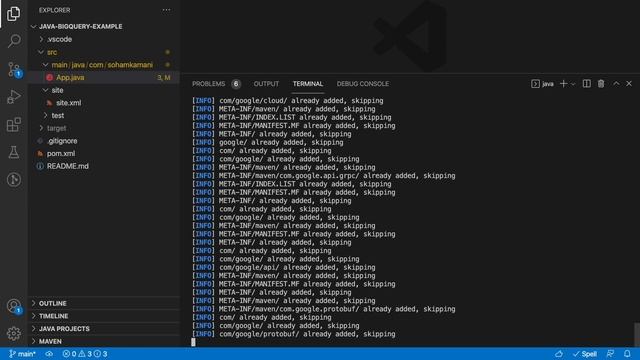Image resolution: width=640 pixels, height=360 pixels.
Task: Select the Terminal tab
Action: [308, 84]
